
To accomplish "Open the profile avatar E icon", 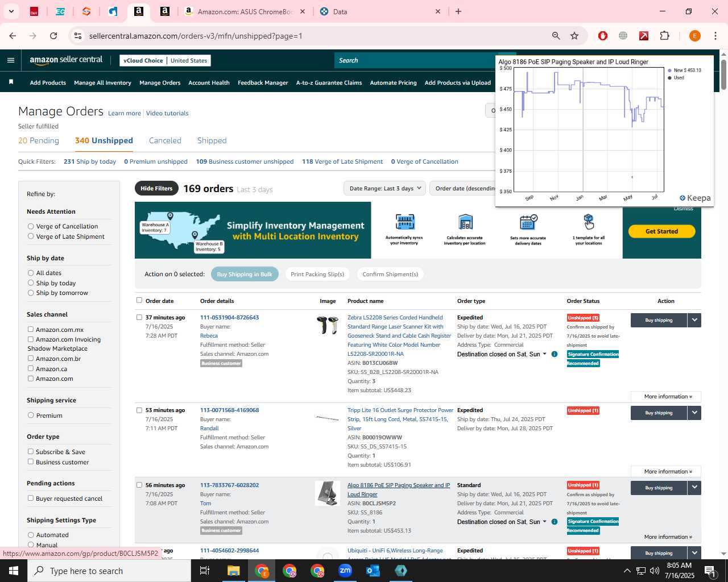I will click(x=694, y=36).
